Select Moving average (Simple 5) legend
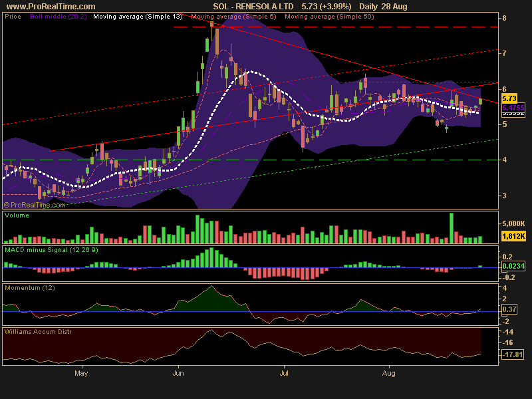The image size is (532, 399). pos(234,16)
